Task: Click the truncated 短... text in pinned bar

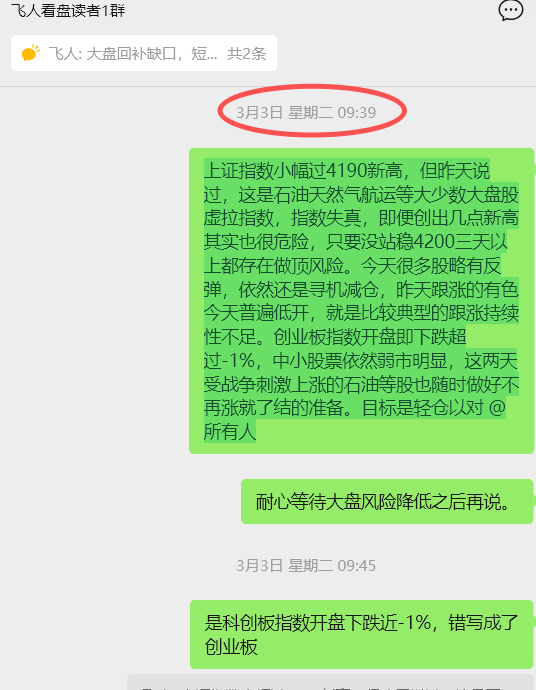Action: [x=204, y=54]
